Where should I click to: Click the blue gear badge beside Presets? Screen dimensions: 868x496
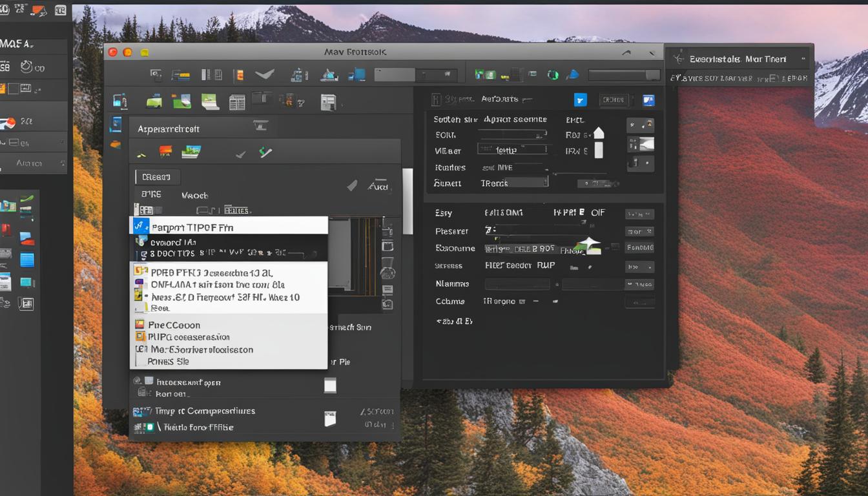[x=580, y=100]
